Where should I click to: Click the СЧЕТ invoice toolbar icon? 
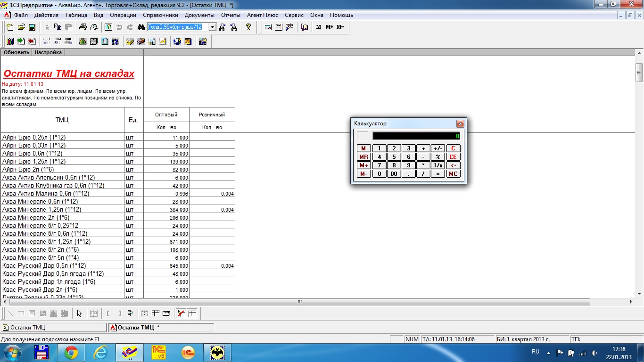(x=46, y=41)
